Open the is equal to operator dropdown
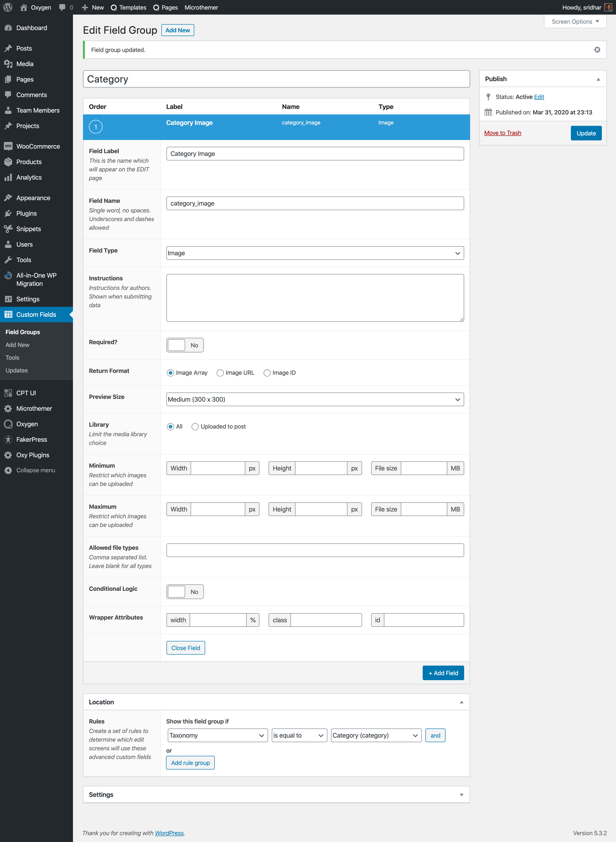This screenshot has width=616, height=842. click(x=299, y=735)
